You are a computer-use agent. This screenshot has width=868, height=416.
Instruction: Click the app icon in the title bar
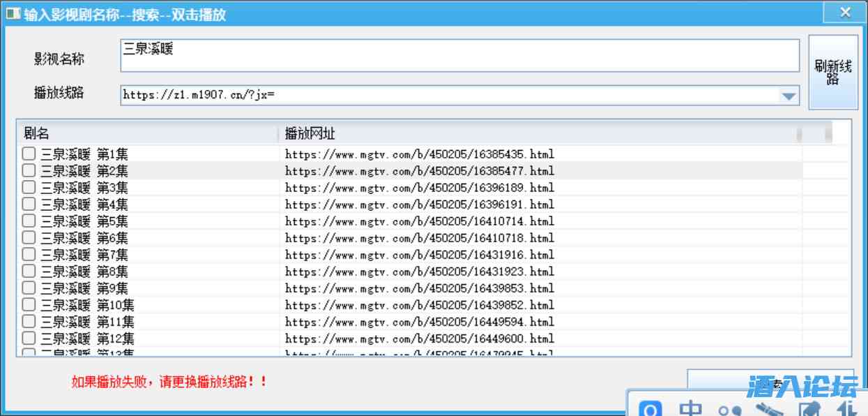click(13, 13)
